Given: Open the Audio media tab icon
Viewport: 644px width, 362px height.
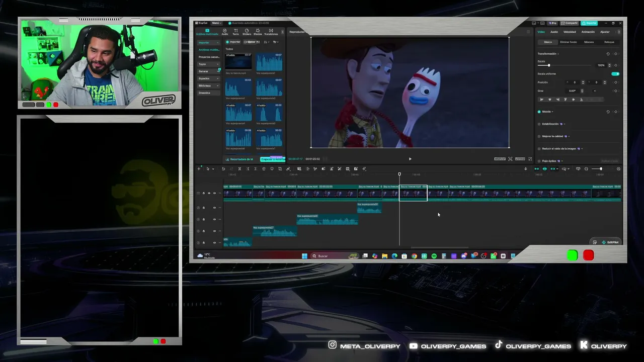Looking at the screenshot, I should click(225, 32).
